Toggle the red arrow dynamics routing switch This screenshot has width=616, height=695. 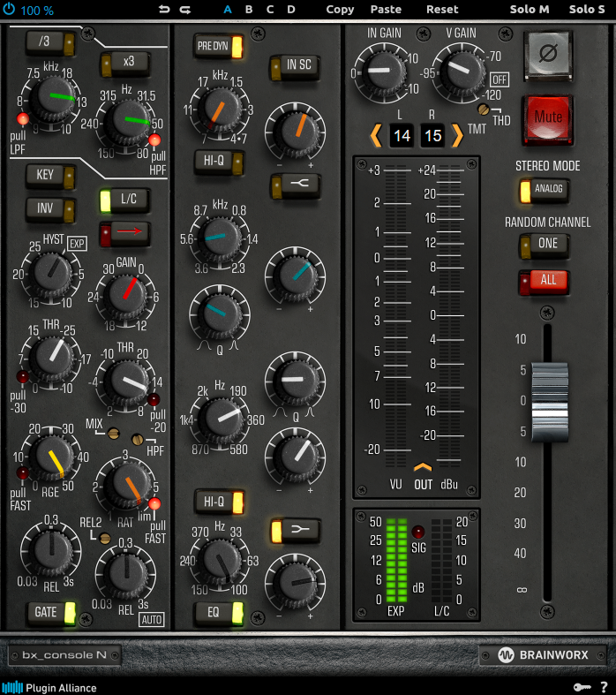click(125, 234)
